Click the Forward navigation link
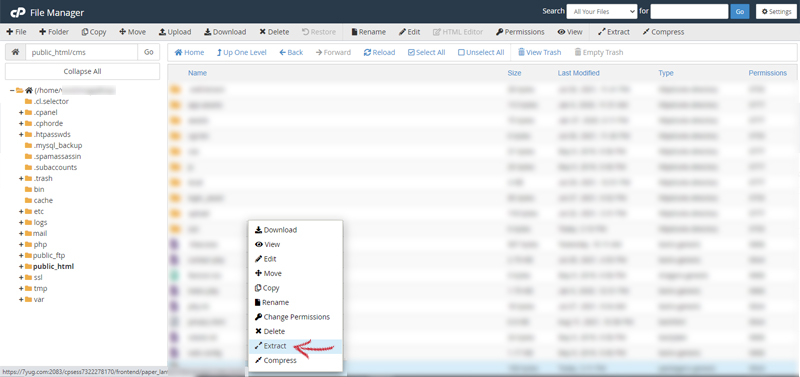The height and width of the screenshot is (377, 800). 333,52
